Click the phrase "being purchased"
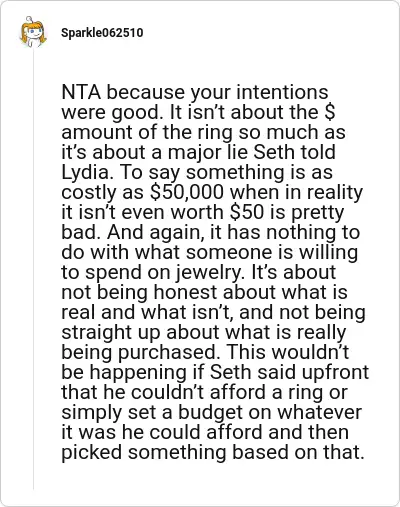The image size is (400, 507). pos(138,352)
